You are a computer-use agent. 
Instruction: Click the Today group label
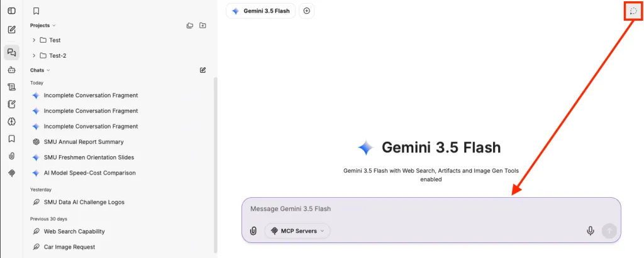(36, 83)
